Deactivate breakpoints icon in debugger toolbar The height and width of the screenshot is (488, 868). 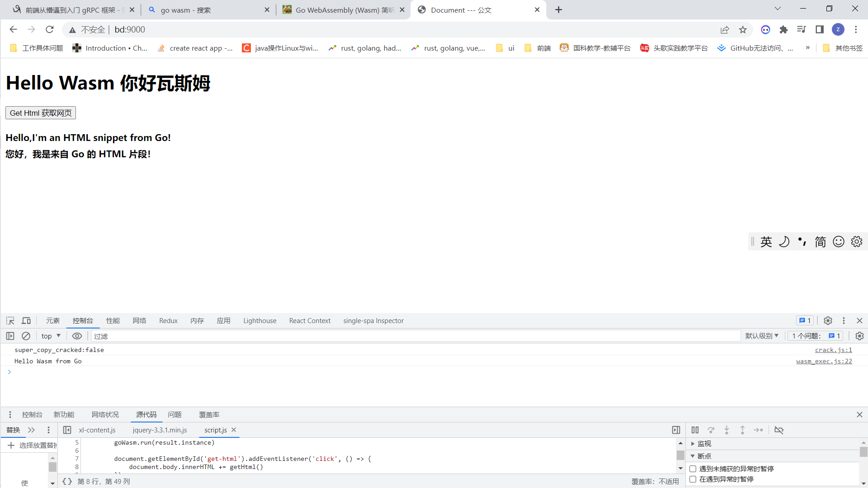click(778, 430)
